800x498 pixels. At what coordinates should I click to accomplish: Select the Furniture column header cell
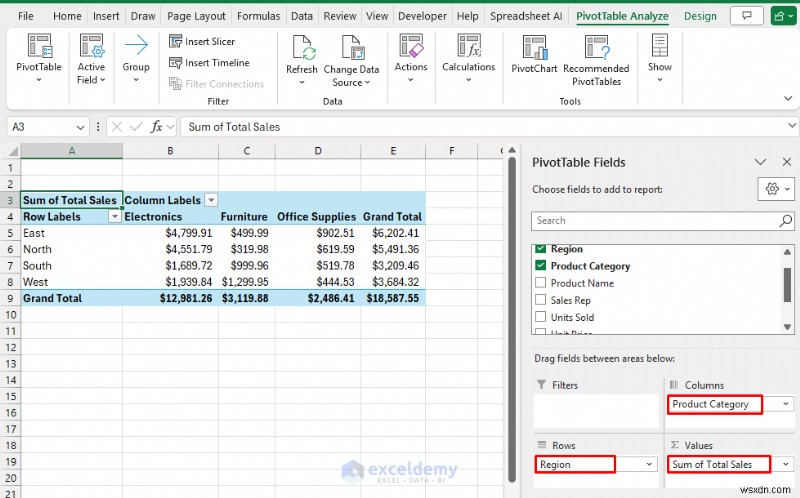pyautogui.click(x=247, y=217)
